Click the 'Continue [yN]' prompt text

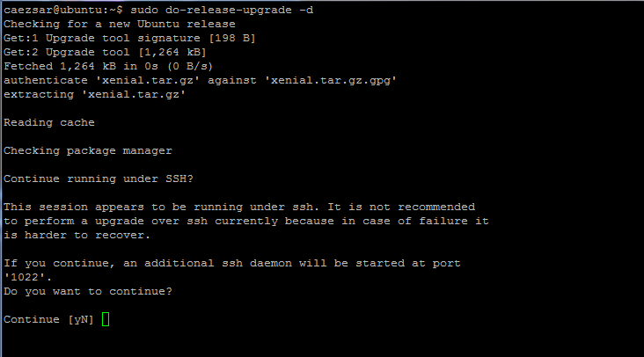49,319
